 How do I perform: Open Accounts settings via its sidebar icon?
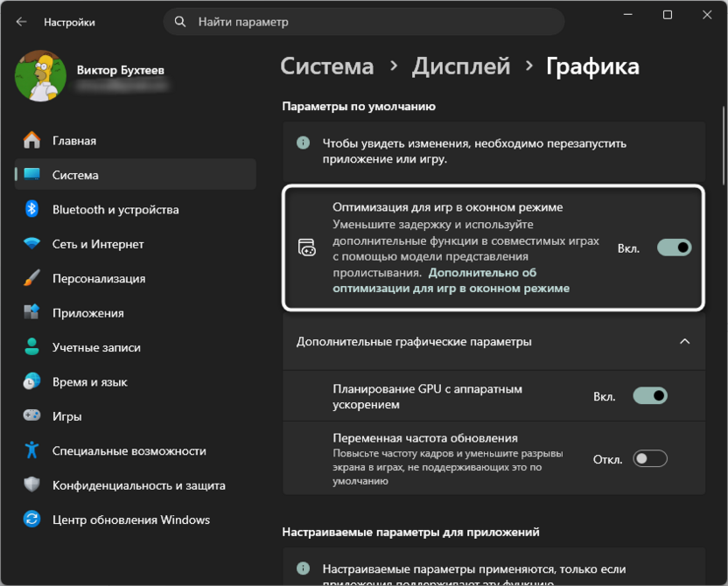pyautogui.click(x=33, y=346)
